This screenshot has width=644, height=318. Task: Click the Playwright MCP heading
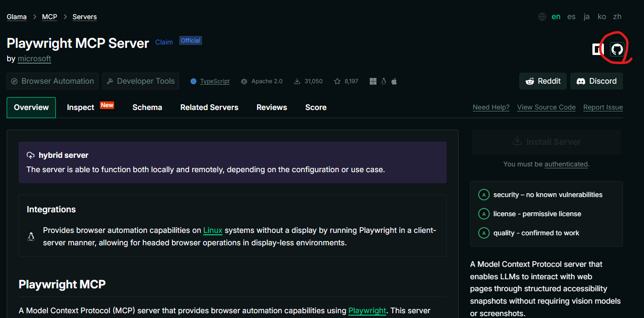62,285
